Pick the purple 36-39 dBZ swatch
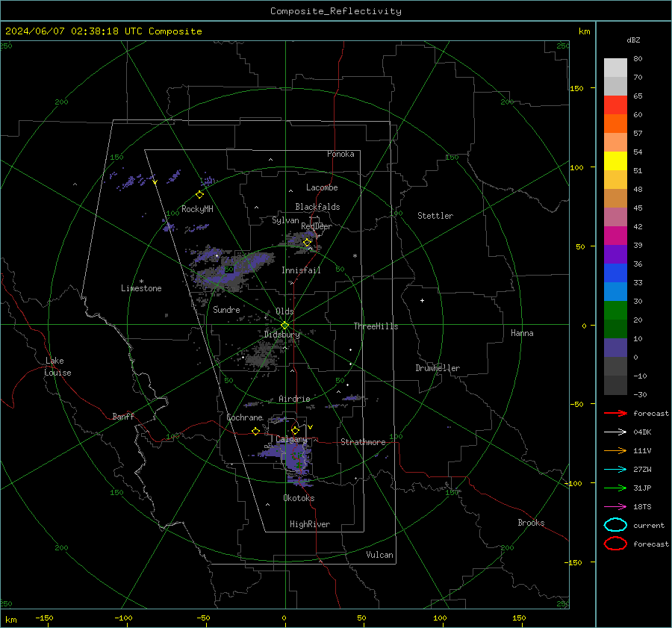 615,254
